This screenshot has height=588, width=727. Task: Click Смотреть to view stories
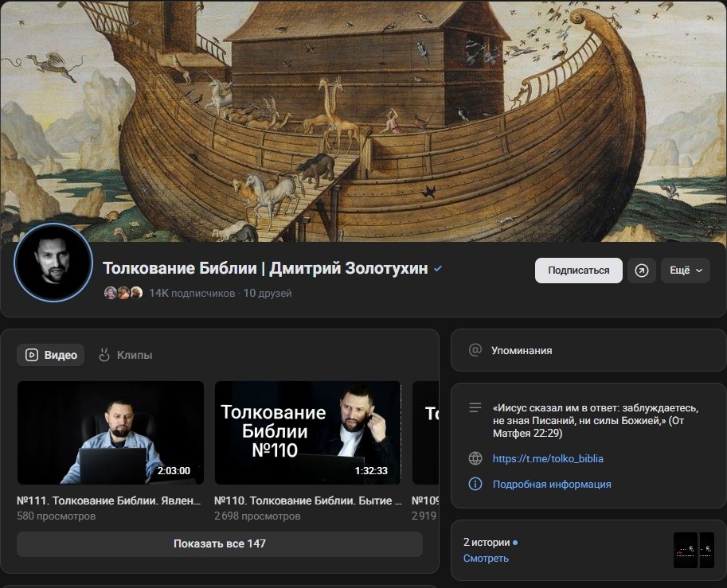click(486, 559)
